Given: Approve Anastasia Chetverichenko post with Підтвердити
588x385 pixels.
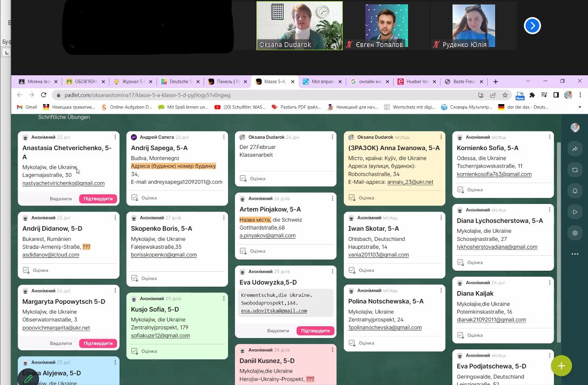Looking at the screenshot, I should (x=98, y=199).
